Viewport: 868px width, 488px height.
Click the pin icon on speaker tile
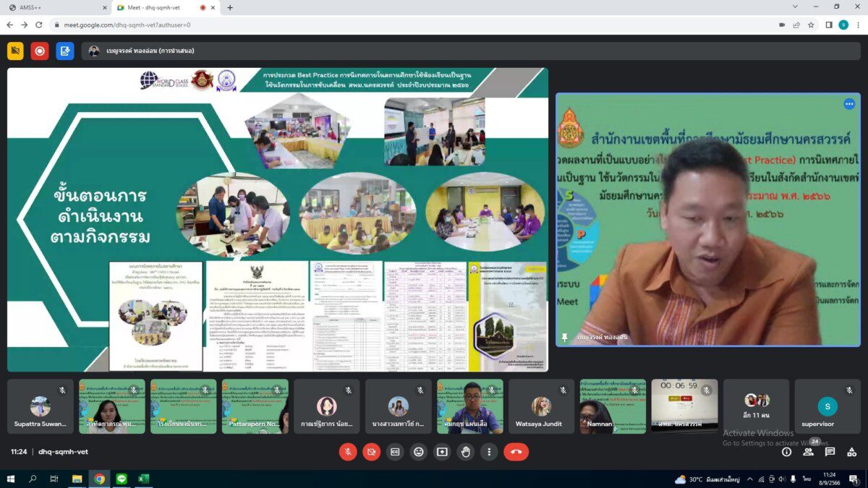[x=564, y=338]
